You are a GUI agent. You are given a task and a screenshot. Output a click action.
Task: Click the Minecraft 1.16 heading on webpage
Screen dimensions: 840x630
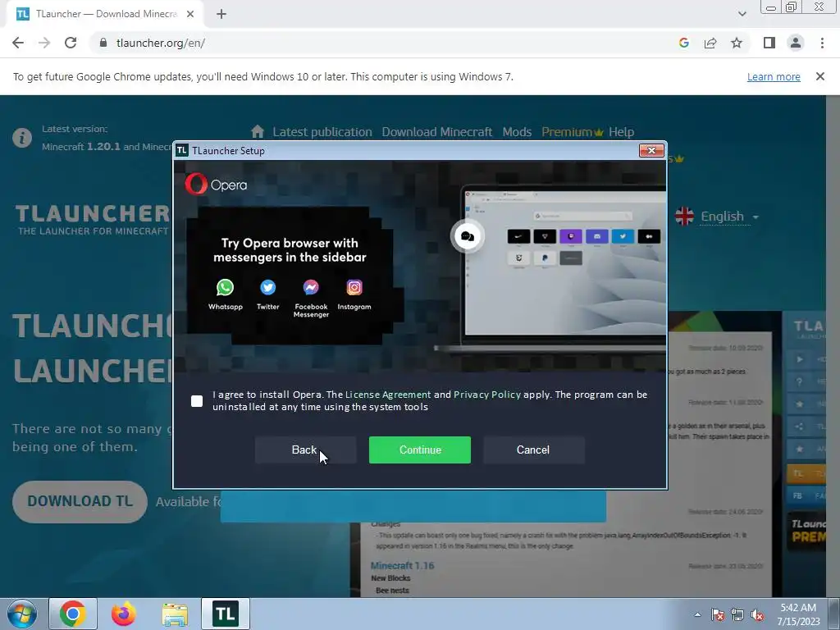click(402, 566)
